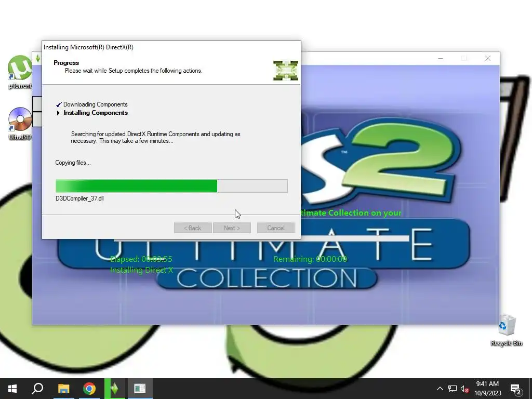This screenshot has height=399, width=532.
Task: Click the Windows Start button
Action: coord(12,389)
